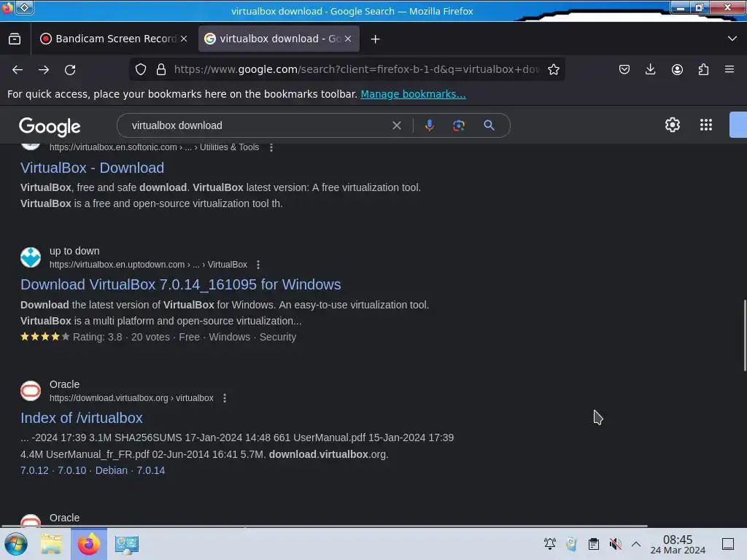Clear the Google search box
The image size is (747, 560).
click(396, 125)
